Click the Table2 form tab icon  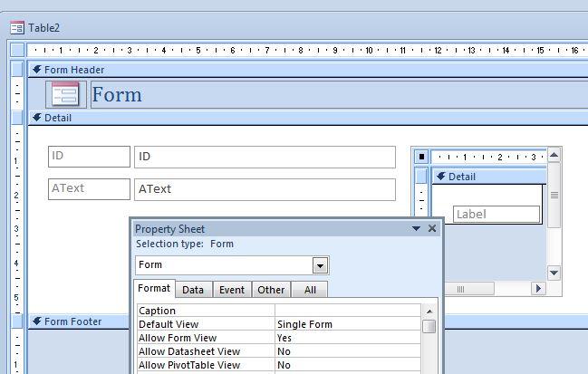(x=16, y=28)
